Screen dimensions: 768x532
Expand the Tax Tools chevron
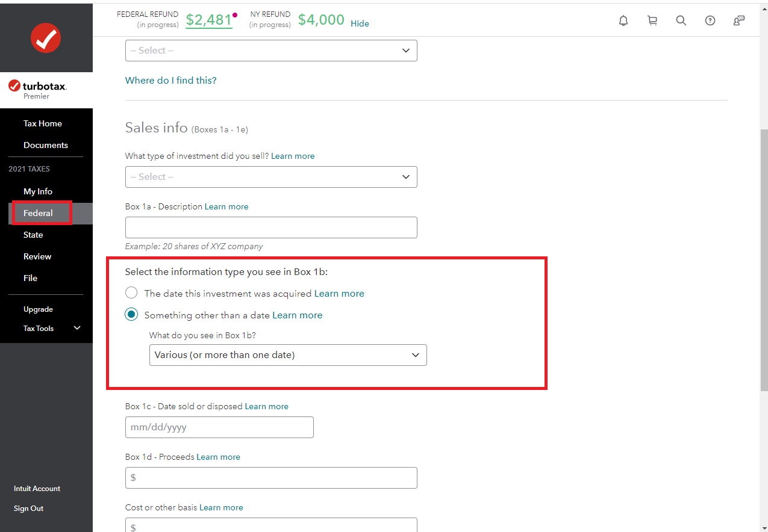click(x=77, y=328)
